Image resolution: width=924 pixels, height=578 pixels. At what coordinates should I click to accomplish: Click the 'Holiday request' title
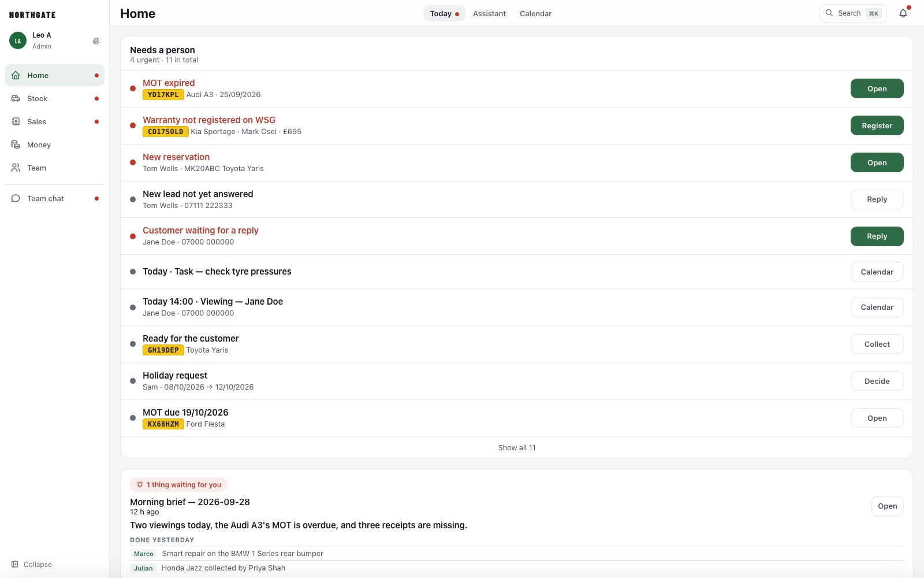175,375
